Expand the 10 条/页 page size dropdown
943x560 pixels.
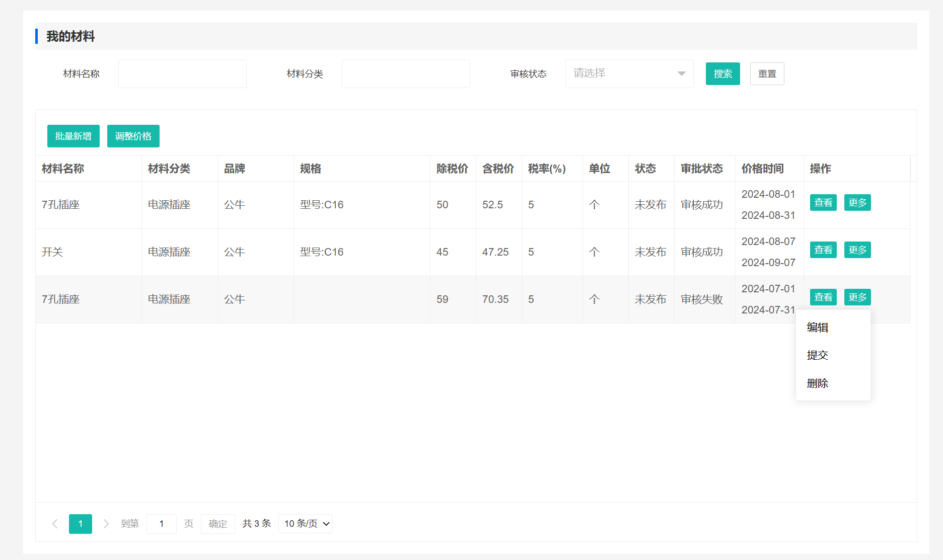(x=306, y=524)
